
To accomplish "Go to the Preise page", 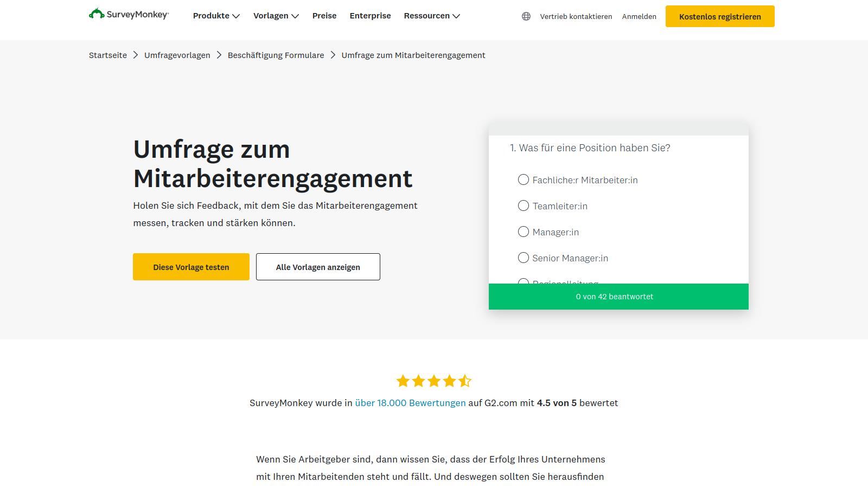I will (x=324, y=16).
